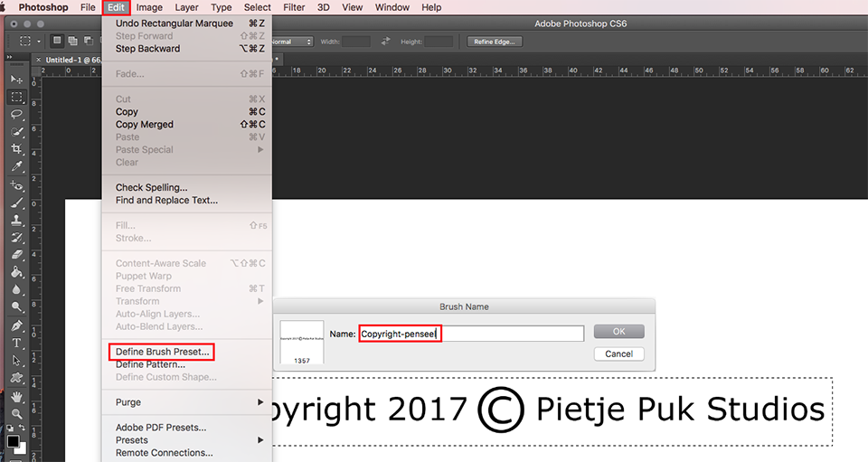Open the Window menu

(x=392, y=7)
